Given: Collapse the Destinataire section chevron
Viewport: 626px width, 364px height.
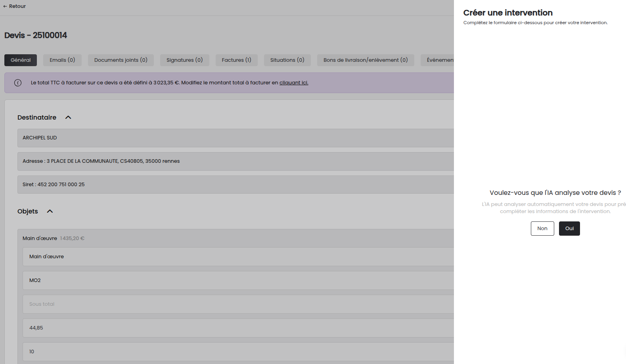Looking at the screenshot, I should tap(68, 118).
